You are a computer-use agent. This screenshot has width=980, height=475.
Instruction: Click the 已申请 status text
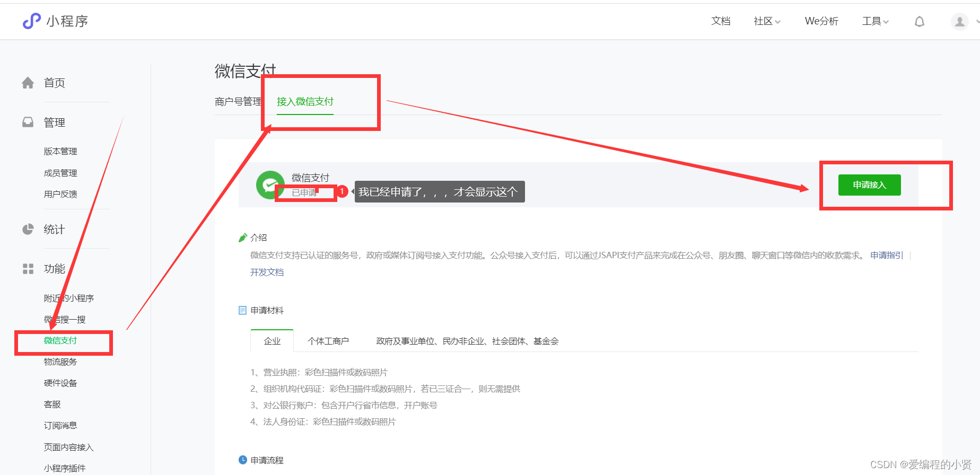click(304, 192)
